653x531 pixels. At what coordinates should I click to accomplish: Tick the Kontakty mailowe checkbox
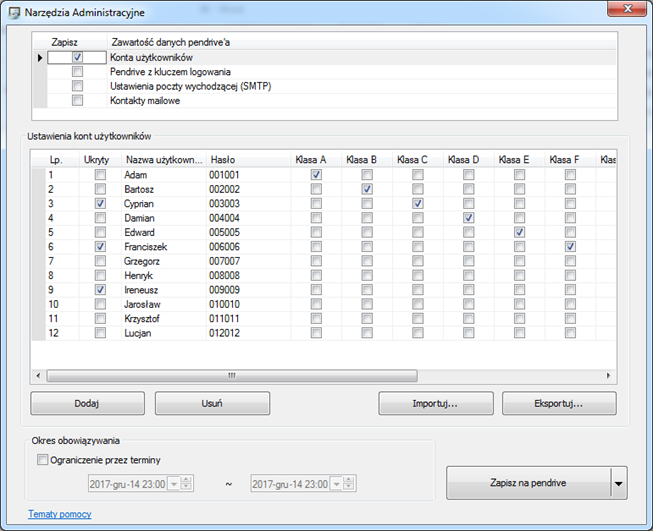[x=77, y=100]
